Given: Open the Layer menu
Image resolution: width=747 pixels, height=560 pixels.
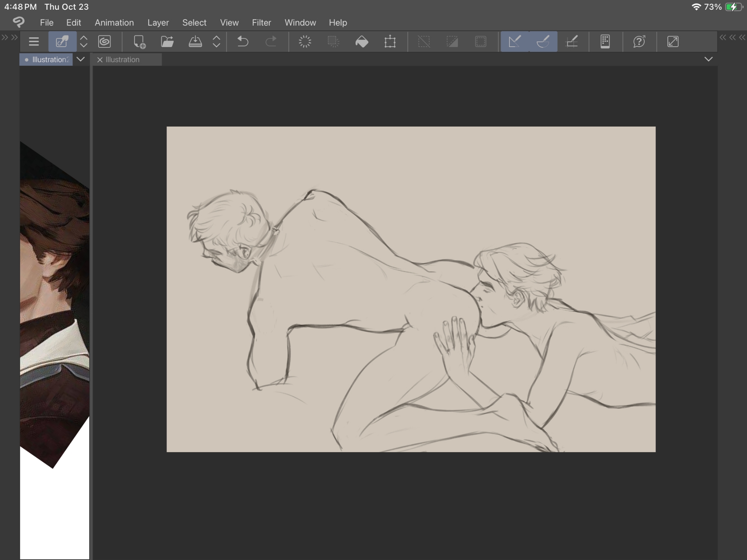Looking at the screenshot, I should click(x=158, y=23).
